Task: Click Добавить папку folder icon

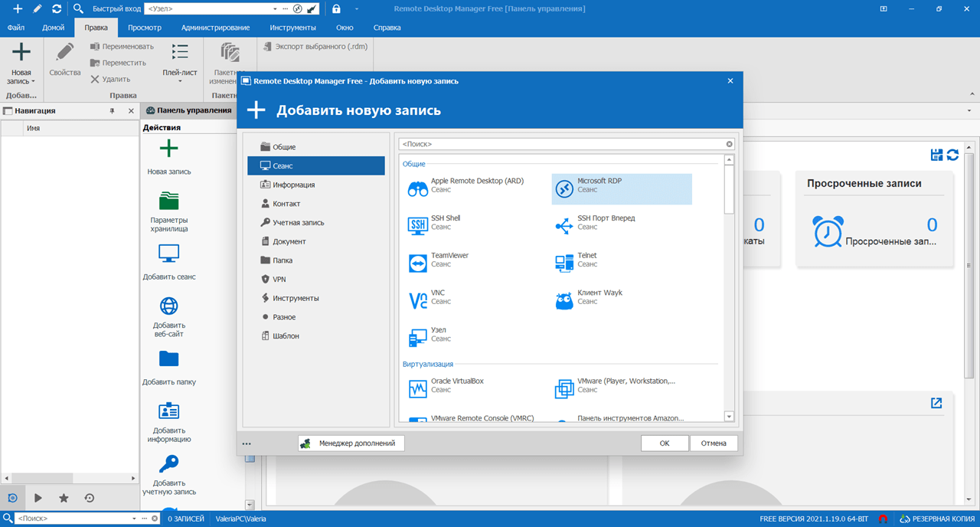Action: [169, 358]
